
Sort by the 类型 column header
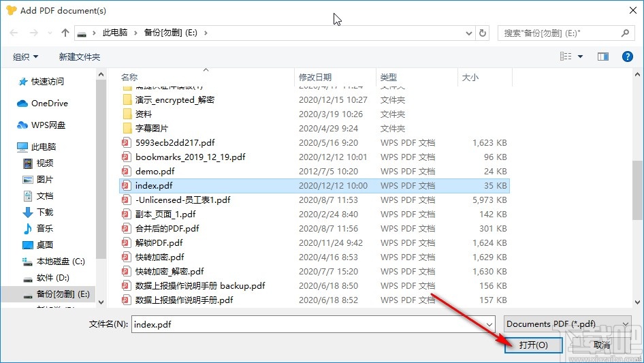(389, 77)
